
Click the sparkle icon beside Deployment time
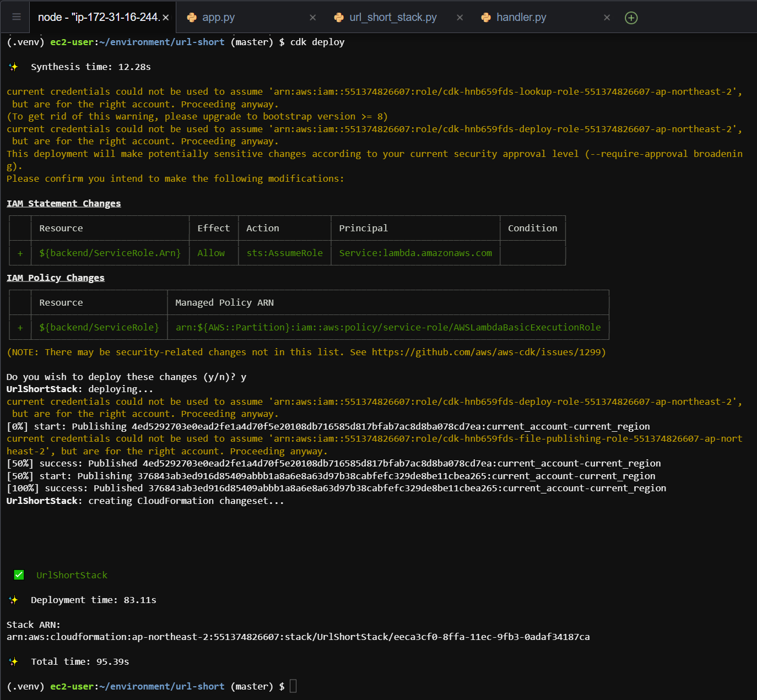click(x=13, y=600)
